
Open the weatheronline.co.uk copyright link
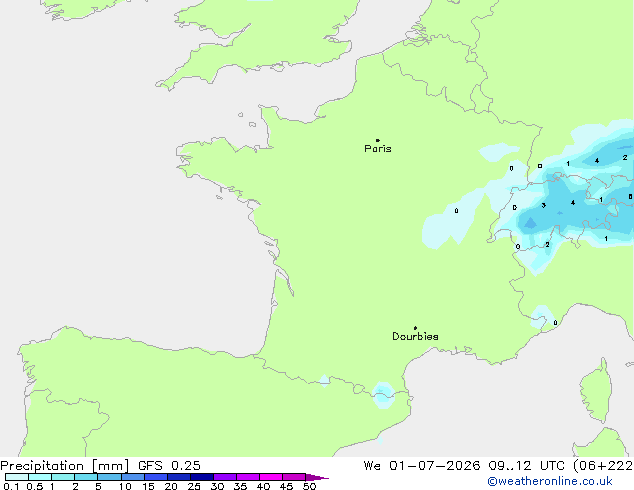click(x=549, y=481)
